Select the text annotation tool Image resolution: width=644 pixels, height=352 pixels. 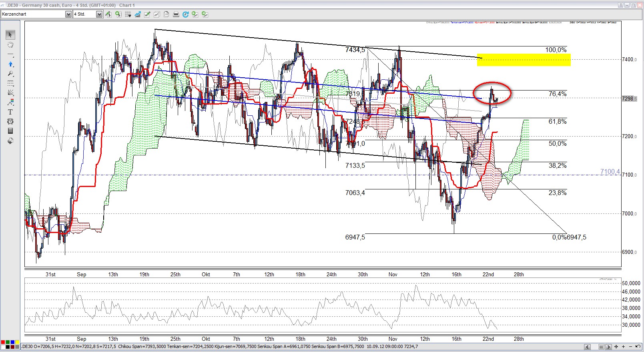pos(10,112)
